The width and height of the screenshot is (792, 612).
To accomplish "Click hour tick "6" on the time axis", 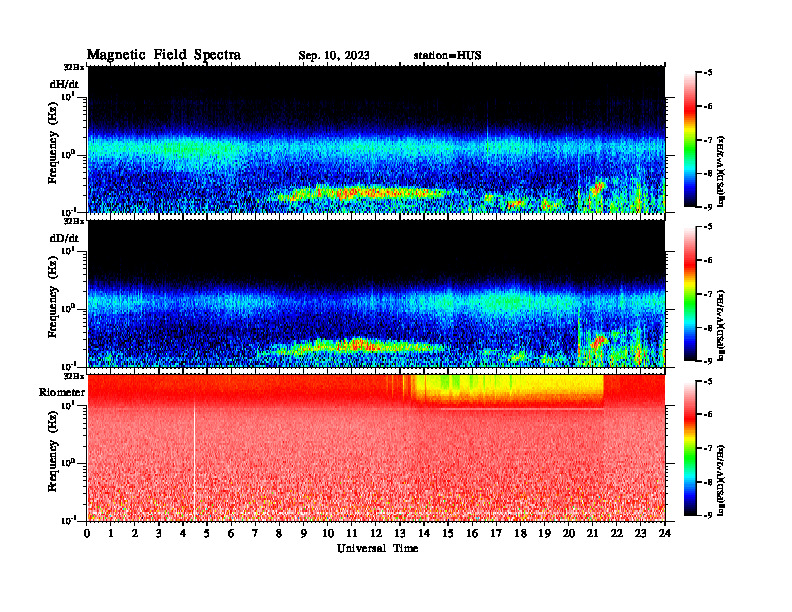I will coord(231,534).
